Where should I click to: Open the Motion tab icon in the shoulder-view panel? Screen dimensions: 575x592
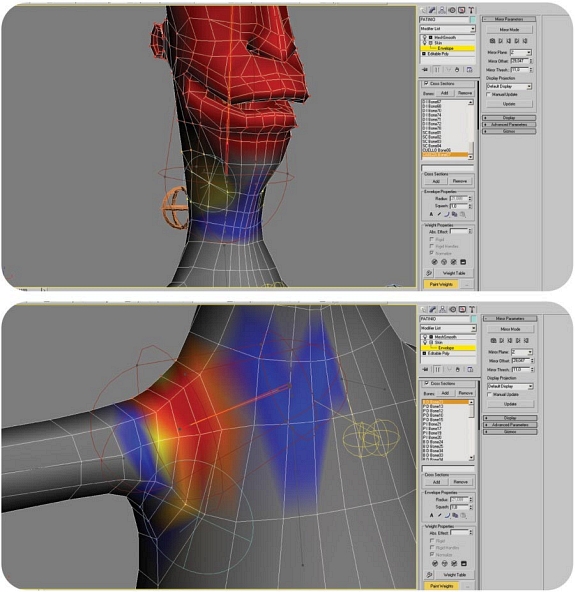pos(452,310)
